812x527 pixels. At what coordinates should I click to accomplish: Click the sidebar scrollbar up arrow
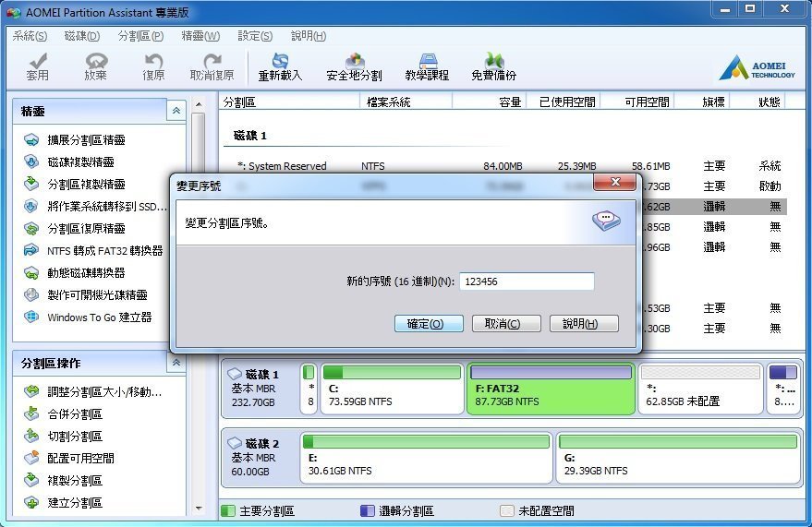point(199,104)
